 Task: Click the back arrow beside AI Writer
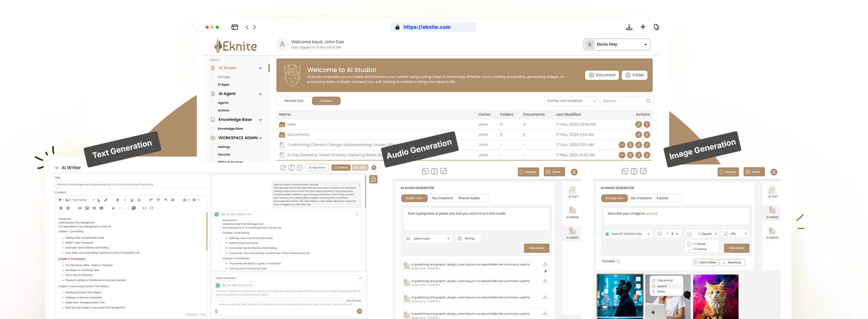tap(57, 168)
